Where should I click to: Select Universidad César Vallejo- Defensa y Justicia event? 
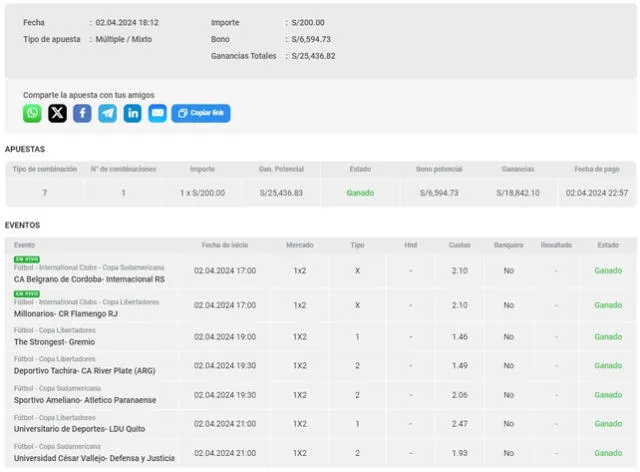(94, 458)
